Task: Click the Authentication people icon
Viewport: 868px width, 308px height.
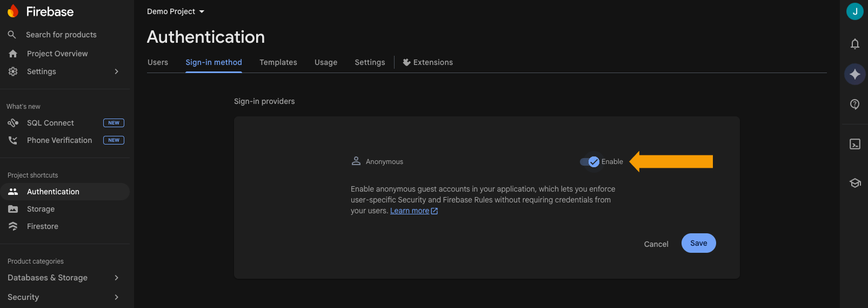Action: click(13, 192)
